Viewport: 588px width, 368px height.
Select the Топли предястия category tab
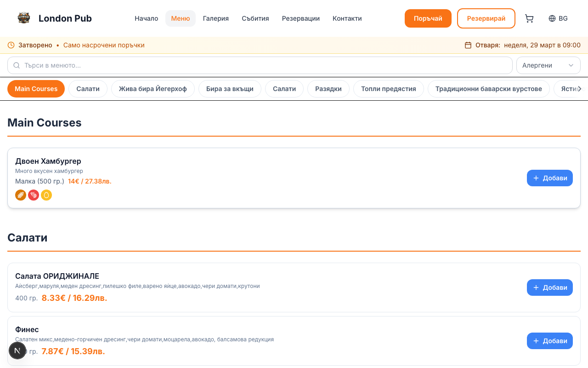pos(388,89)
